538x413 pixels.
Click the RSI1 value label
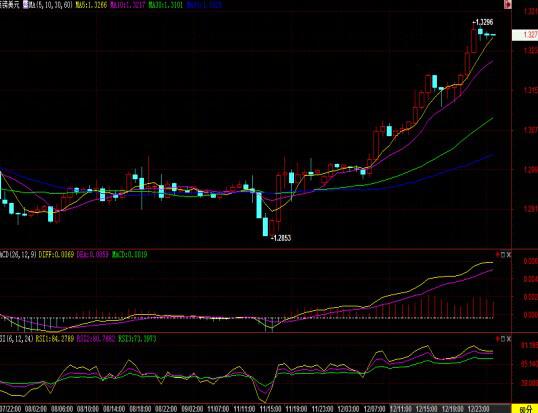pyautogui.click(x=55, y=339)
